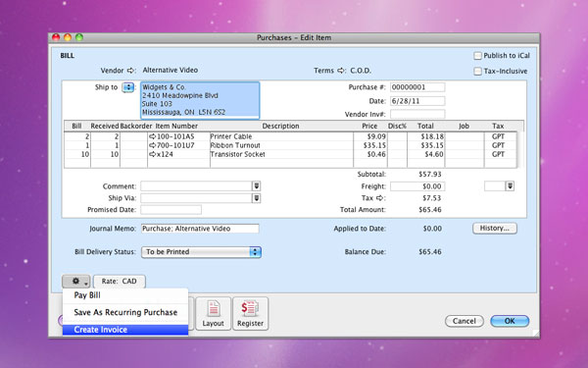Click the C.O.D. terms value
The width and height of the screenshot is (588, 368).
click(x=361, y=71)
